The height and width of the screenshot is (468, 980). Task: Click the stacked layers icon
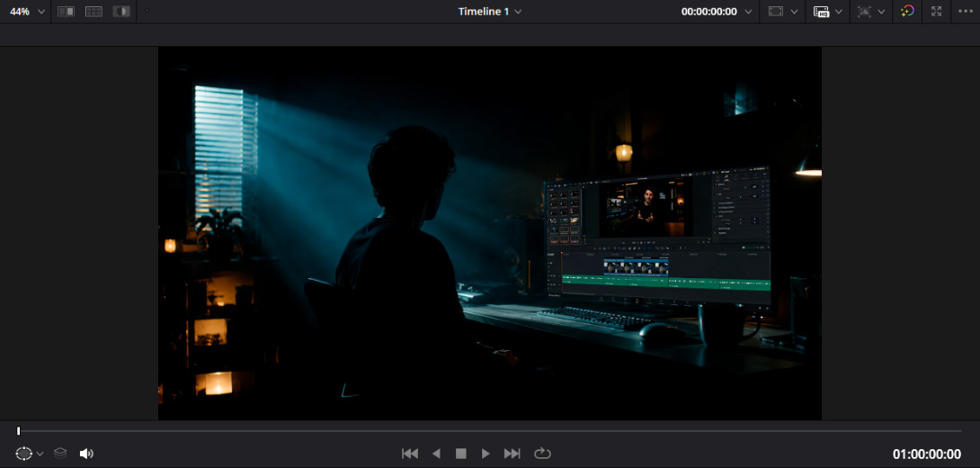click(x=60, y=453)
